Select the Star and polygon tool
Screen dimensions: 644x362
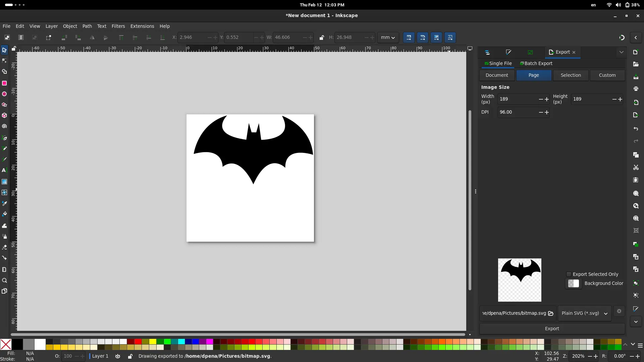coord(4,105)
